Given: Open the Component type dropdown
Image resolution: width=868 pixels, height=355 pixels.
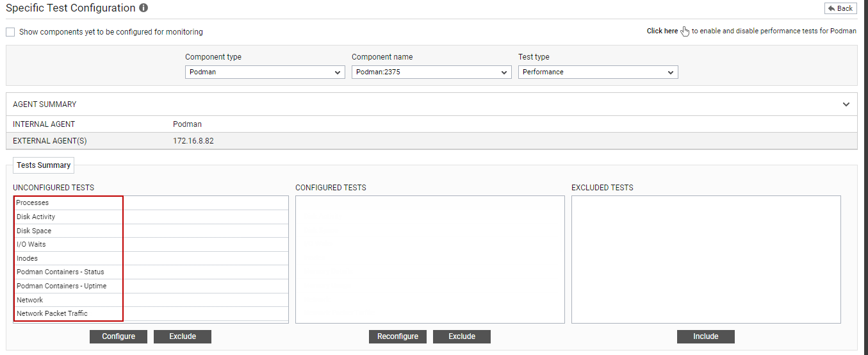Looking at the screenshot, I should pyautogui.click(x=265, y=72).
